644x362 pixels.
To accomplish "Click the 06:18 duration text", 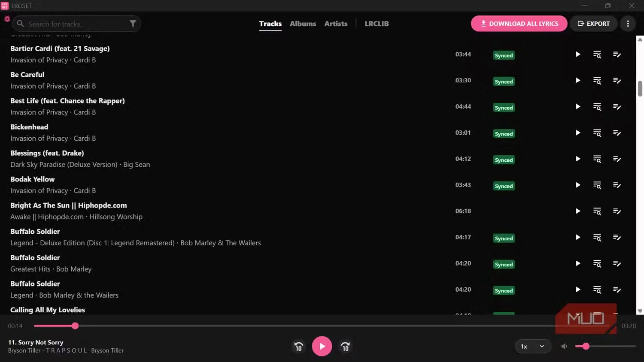I will click(463, 211).
